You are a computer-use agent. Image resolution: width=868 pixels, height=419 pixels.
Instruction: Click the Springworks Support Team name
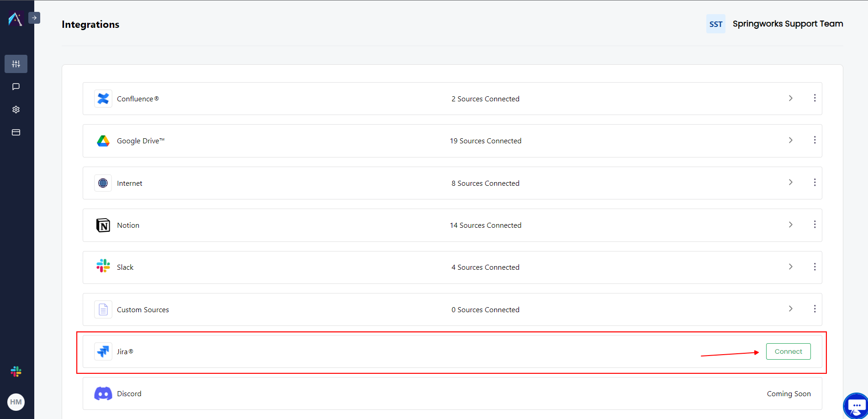point(788,23)
